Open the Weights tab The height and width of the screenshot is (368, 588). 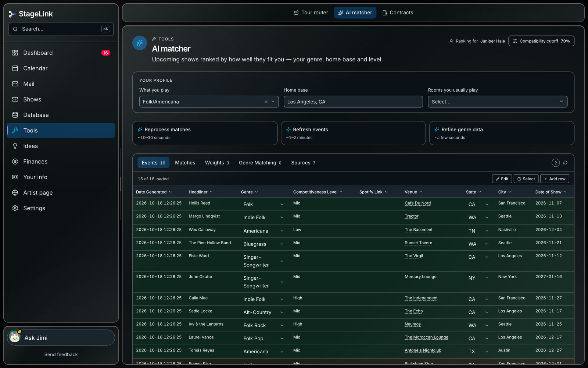(217, 163)
